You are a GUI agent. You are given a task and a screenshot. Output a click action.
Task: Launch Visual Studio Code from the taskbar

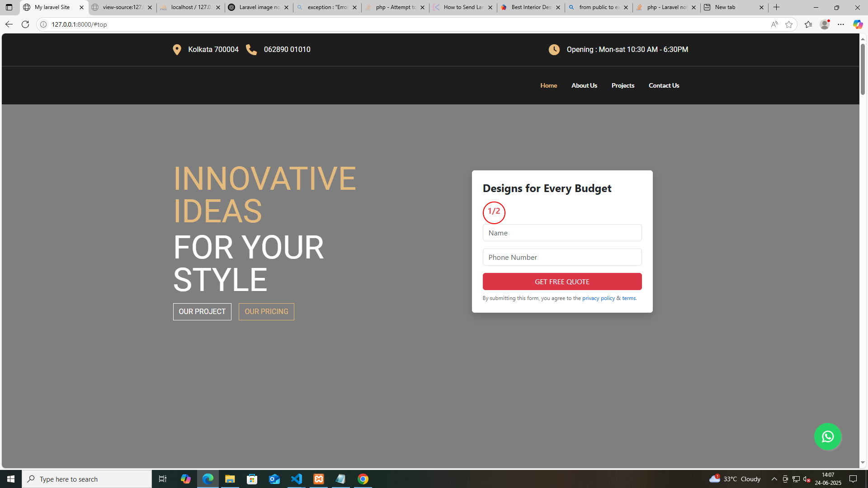(297, 479)
